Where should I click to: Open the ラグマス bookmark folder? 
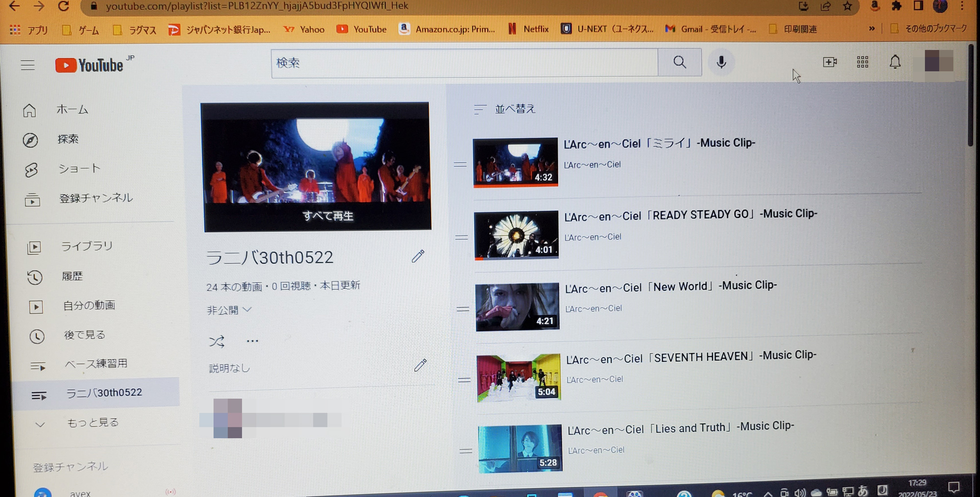pyautogui.click(x=134, y=30)
